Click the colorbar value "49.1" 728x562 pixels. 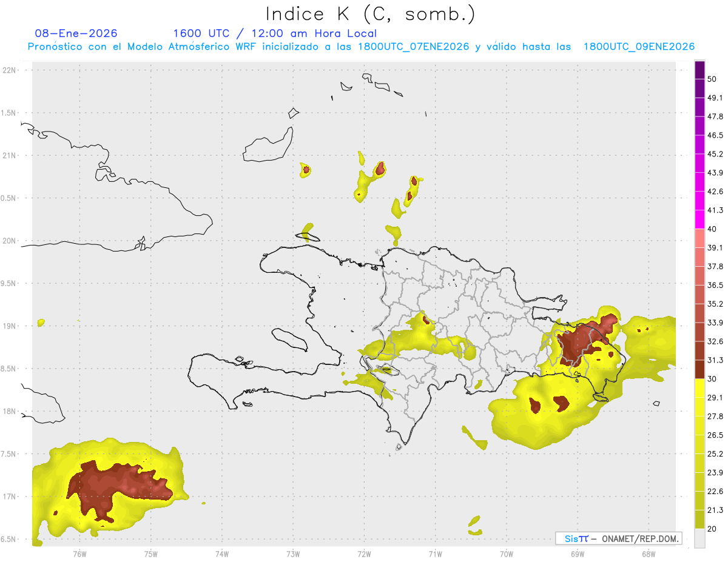[x=715, y=98]
